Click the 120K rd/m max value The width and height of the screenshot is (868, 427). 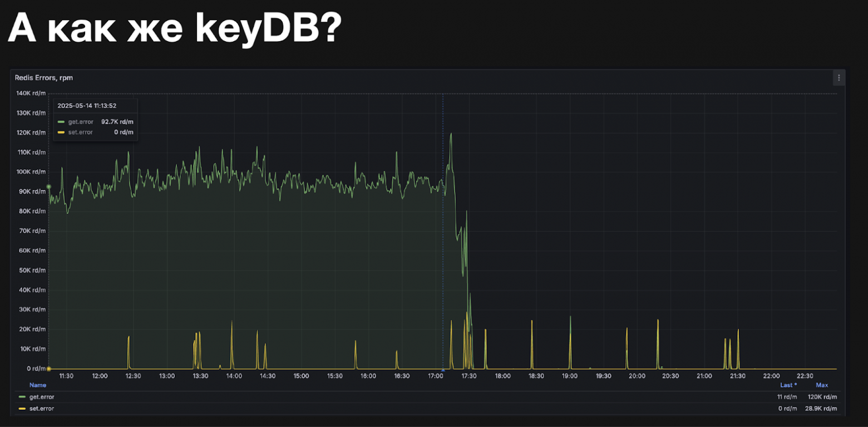coord(822,397)
